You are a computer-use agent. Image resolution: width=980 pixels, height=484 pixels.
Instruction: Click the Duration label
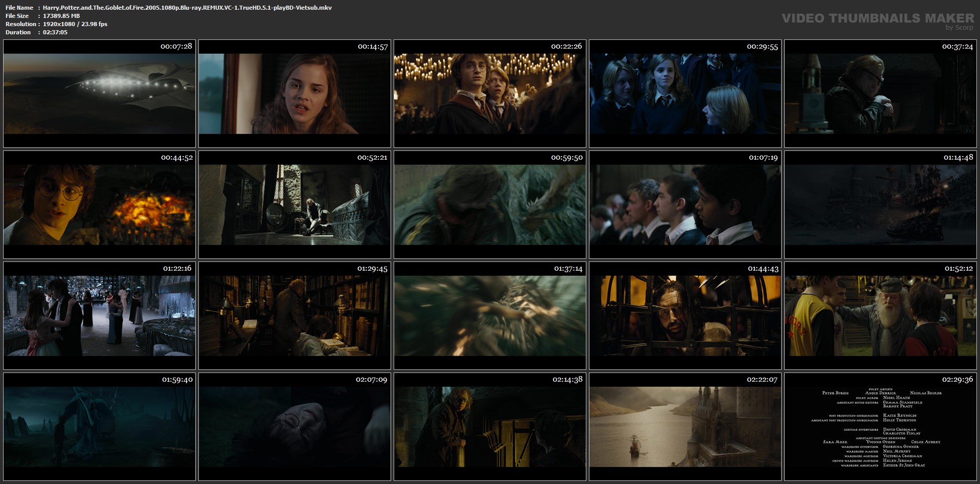18,32
